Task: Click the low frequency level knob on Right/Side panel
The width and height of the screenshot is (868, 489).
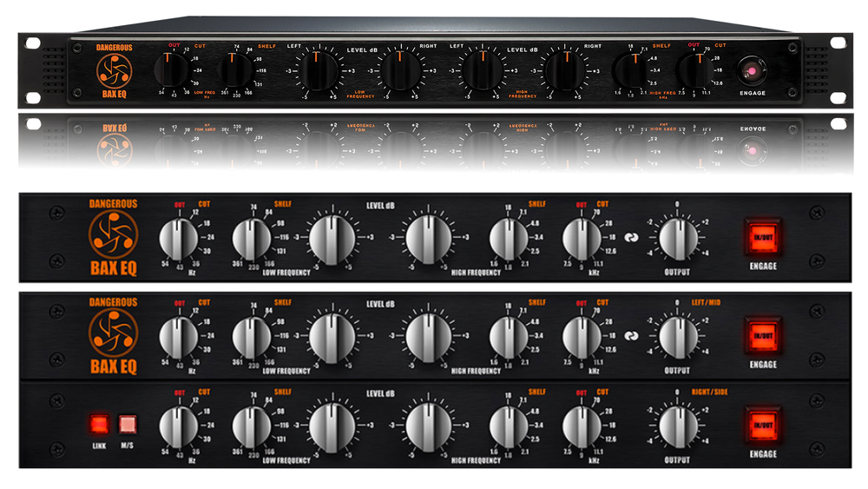Action: 332,428
